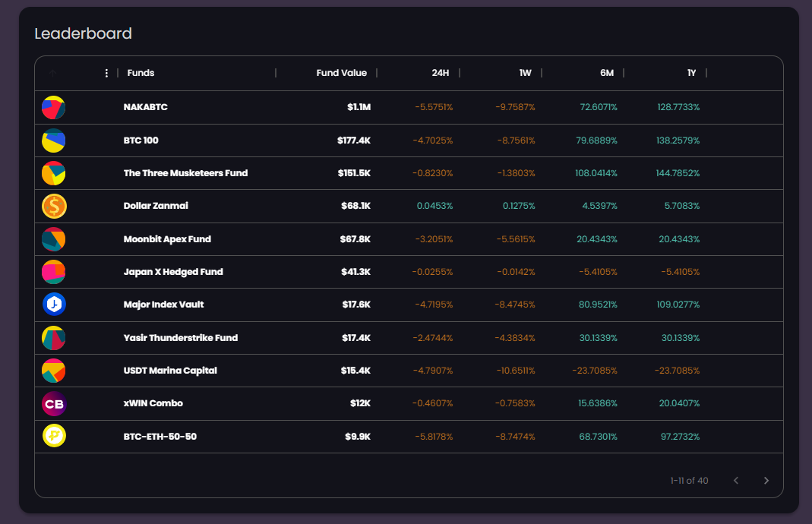Go to next leaderboard page
The image size is (812, 524).
click(x=766, y=481)
